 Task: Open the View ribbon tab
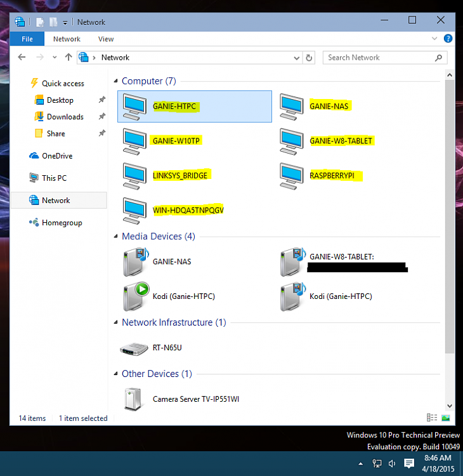(106, 39)
